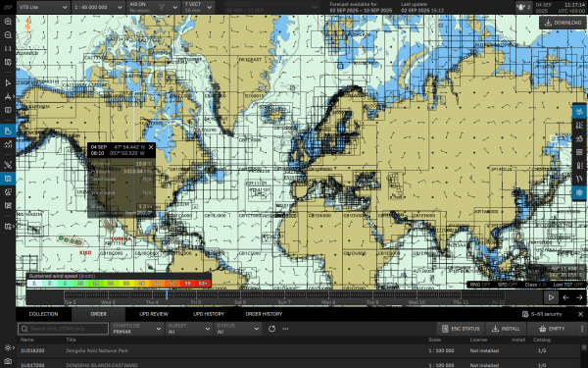
Task: Click the zoom out magnifier icon
Action: 8,35
